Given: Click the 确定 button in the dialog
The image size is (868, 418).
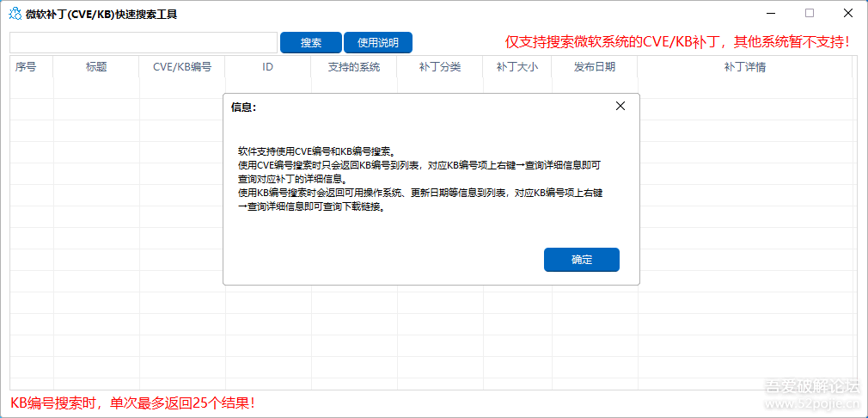Looking at the screenshot, I should (x=581, y=260).
